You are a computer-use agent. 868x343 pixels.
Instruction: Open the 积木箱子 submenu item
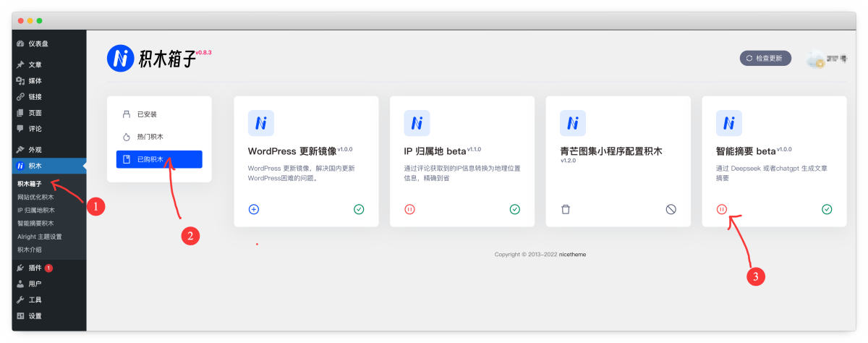(30, 183)
